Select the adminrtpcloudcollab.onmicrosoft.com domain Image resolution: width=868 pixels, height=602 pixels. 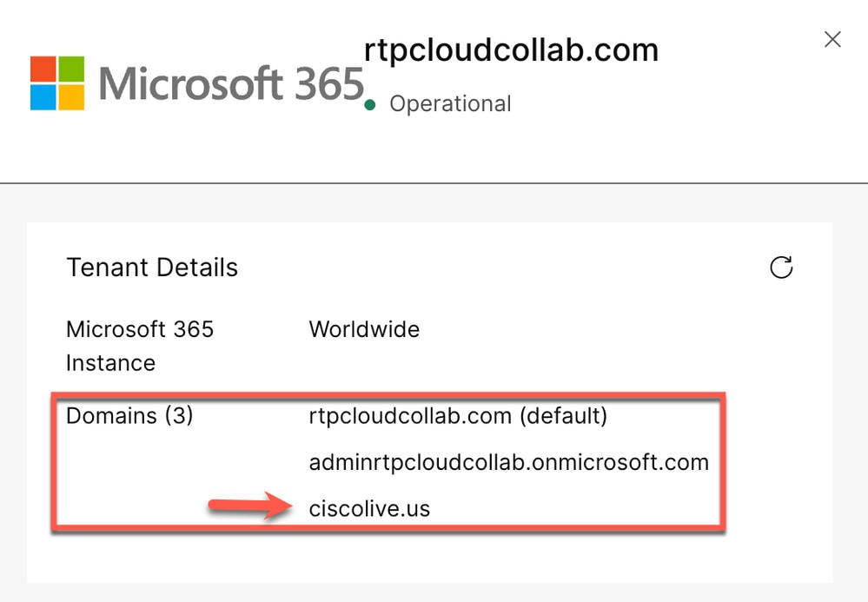(509, 462)
